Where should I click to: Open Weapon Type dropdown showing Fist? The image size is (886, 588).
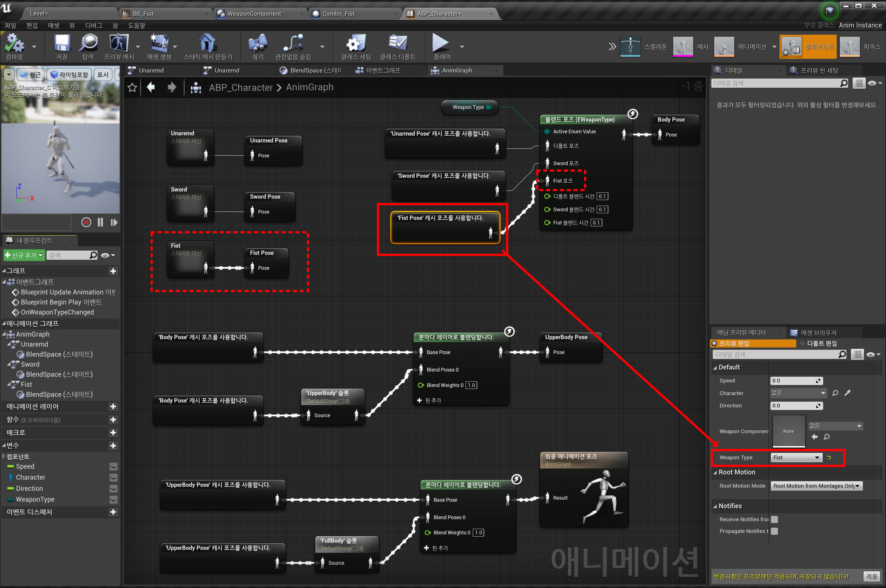(x=796, y=457)
